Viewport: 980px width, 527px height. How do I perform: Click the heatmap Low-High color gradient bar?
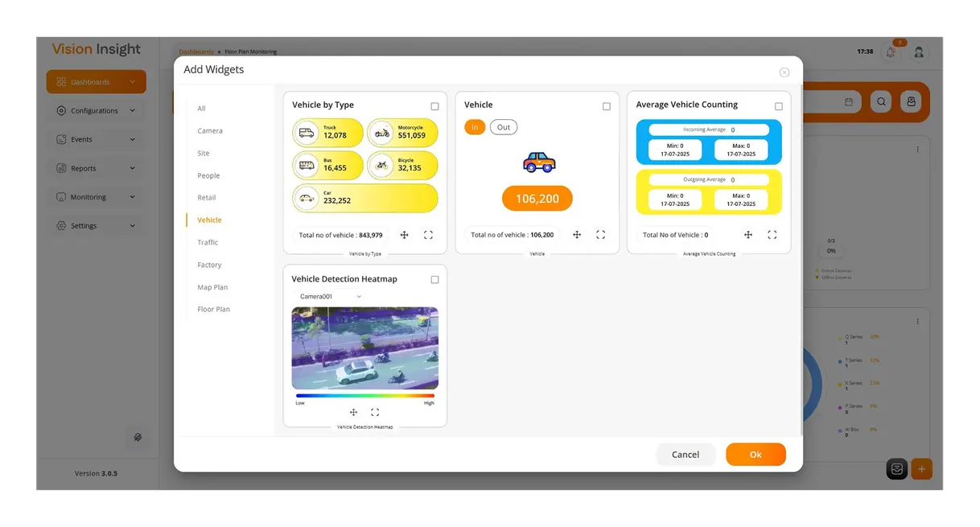(x=365, y=396)
